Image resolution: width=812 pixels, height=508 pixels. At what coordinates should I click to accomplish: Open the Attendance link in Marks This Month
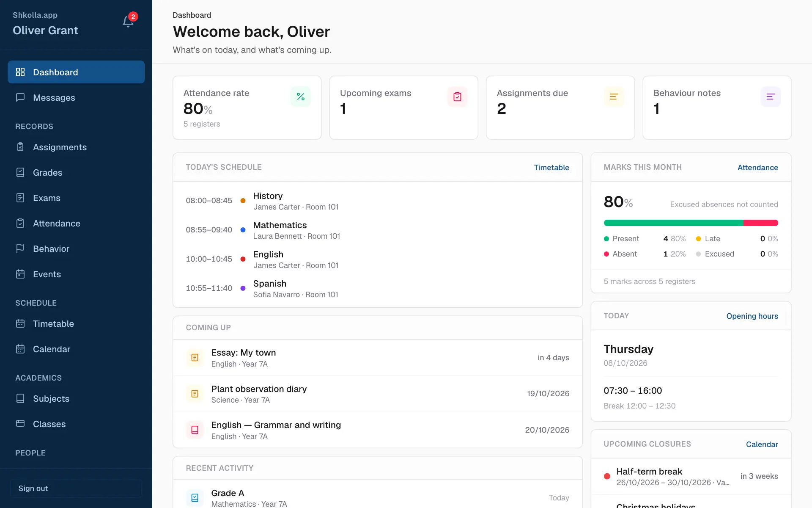757,167
